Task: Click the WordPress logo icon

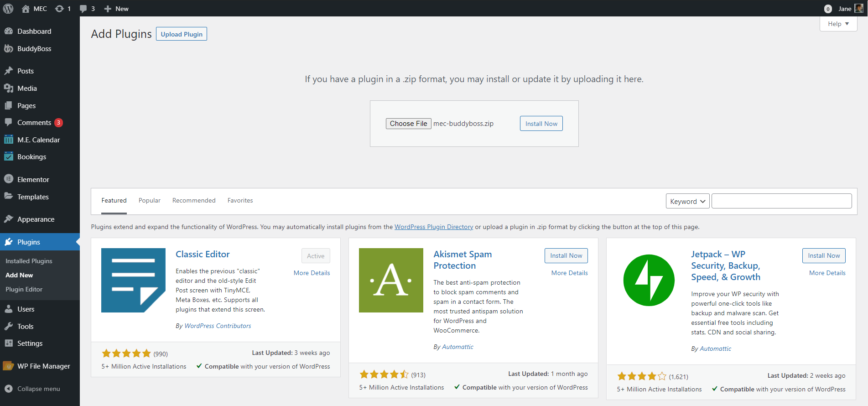Action: coord(8,8)
